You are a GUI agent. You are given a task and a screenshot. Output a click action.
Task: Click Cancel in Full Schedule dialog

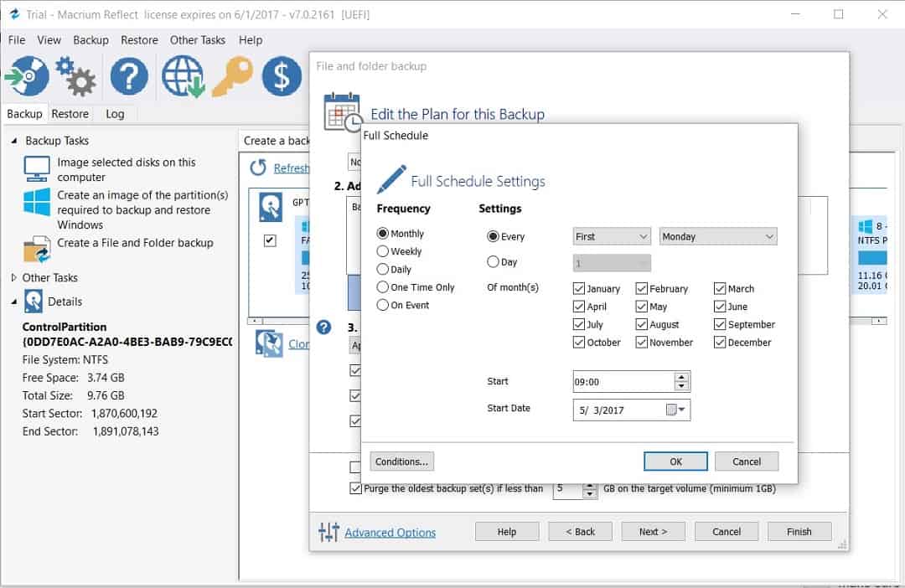pyautogui.click(x=747, y=462)
